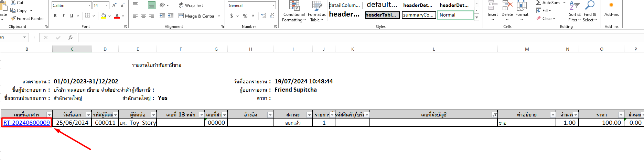Open the font name Calibri dropdown

89,6
